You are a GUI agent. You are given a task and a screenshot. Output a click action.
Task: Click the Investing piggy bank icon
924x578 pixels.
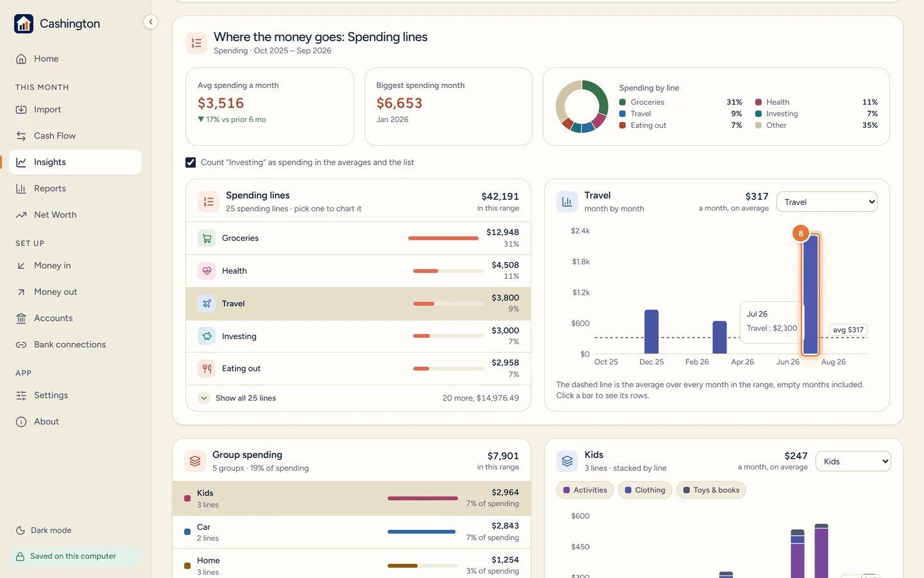(x=207, y=336)
